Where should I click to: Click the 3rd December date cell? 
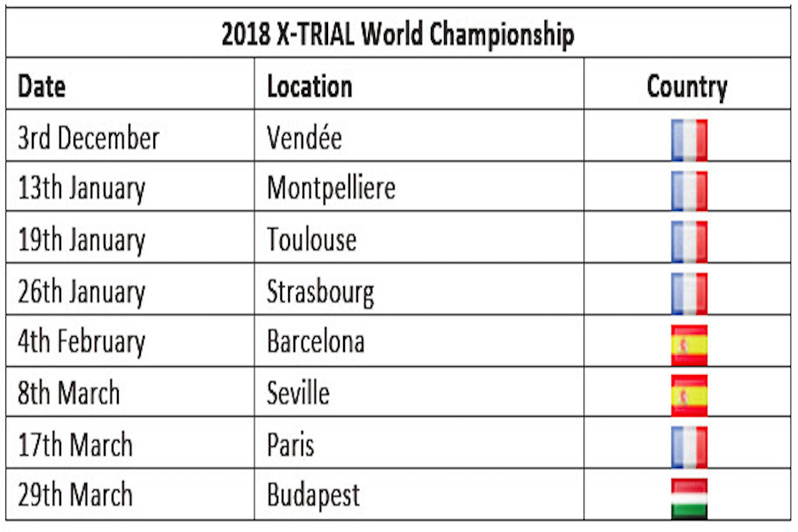129,136
